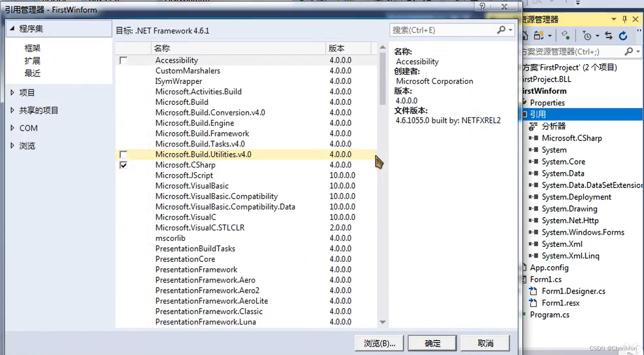Open the search options dropdown in Reference Manager
This screenshot has height=355, width=644.
tap(511, 30)
